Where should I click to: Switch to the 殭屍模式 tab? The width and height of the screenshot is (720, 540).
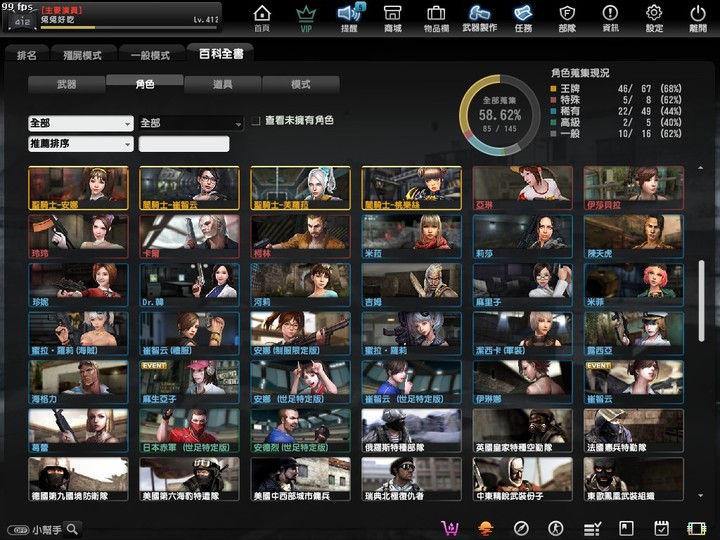[x=84, y=55]
